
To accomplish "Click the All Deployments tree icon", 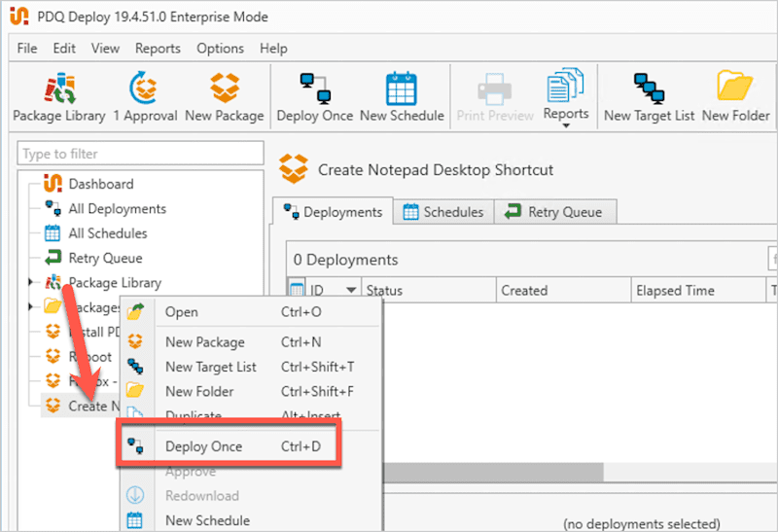I will (53, 208).
